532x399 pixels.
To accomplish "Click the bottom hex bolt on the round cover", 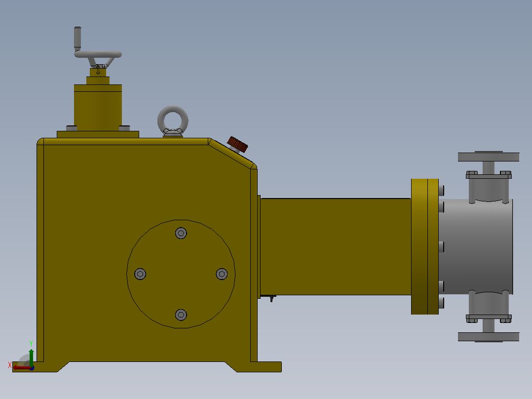I will click(181, 315).
